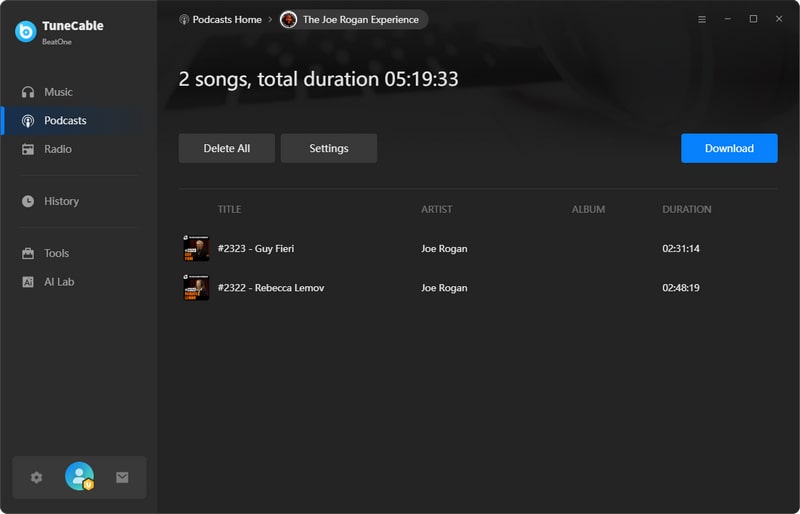Click the Delete All button

click(227, 148)
